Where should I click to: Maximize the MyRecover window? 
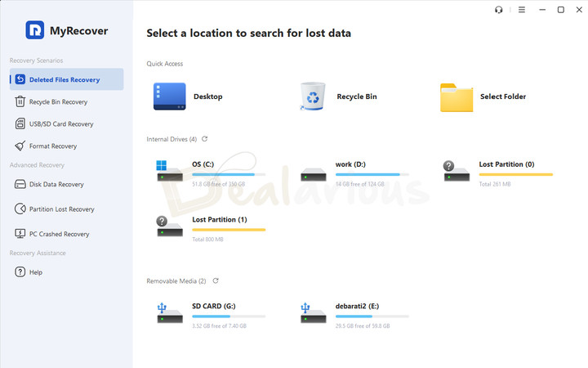[x=561, y=10]
